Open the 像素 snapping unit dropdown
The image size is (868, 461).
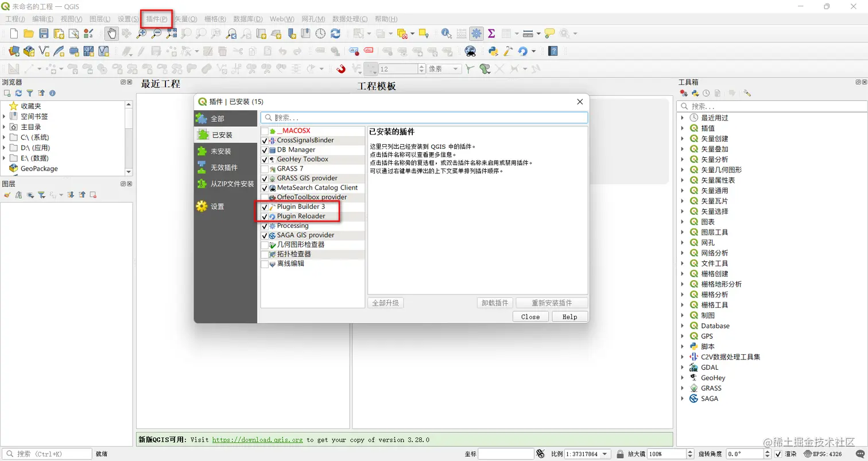pos(444,69)
